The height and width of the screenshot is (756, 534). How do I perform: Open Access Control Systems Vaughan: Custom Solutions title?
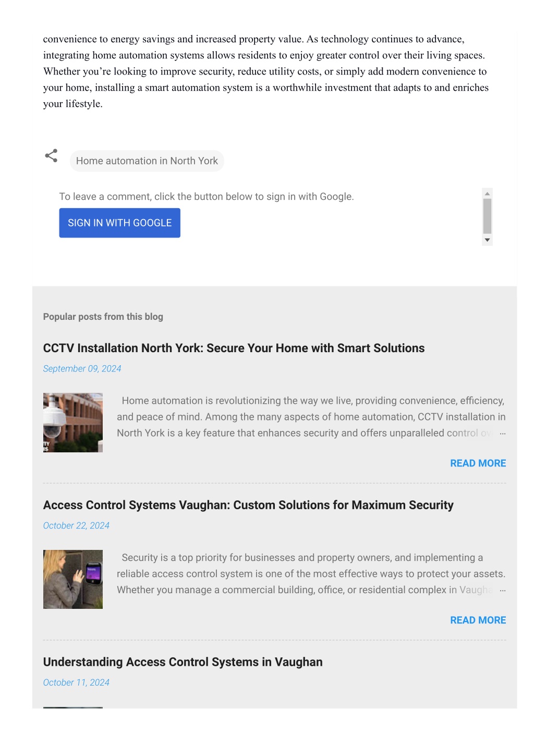pyautogui.click(x=249, y=506)
